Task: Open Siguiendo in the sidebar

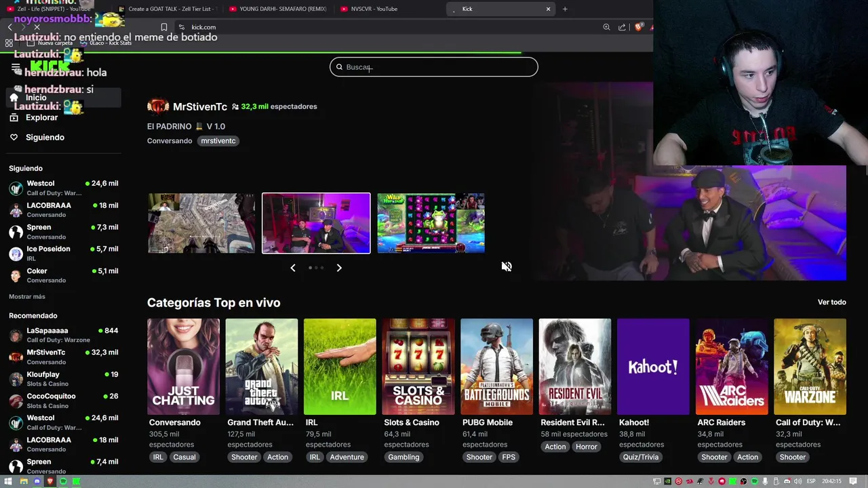Action: point(45,137)
